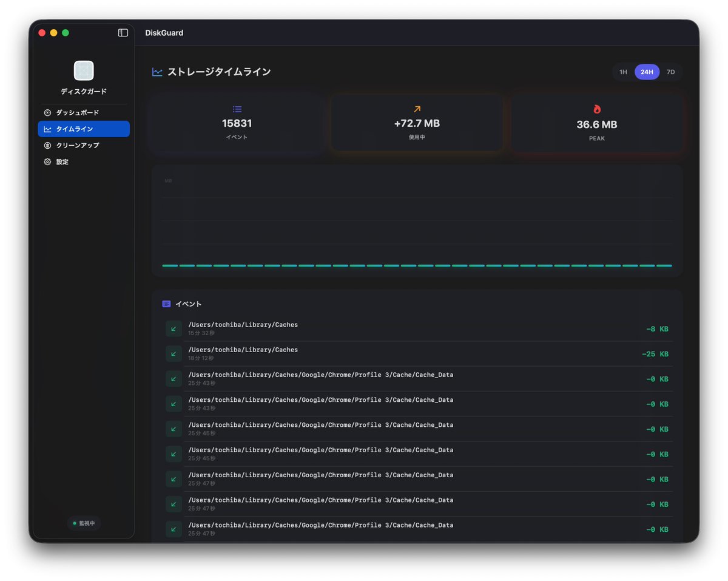Select the タイムライン sidebar item
Viewport: 728px width, 581px height.
pyautogui.click(x=84, y=129)
